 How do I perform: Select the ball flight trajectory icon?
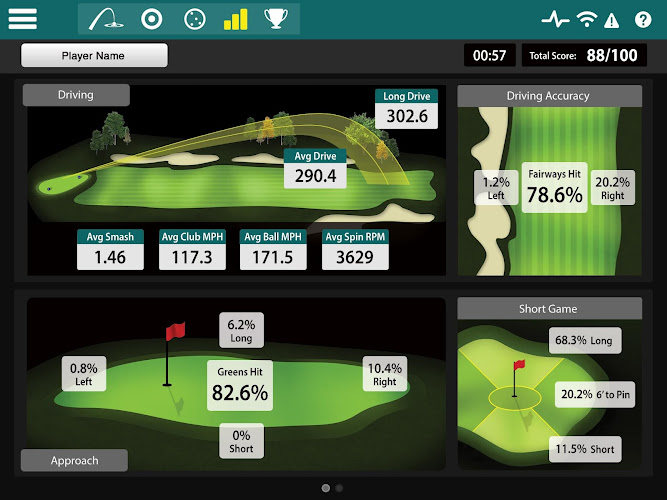(x=106, y=19)
